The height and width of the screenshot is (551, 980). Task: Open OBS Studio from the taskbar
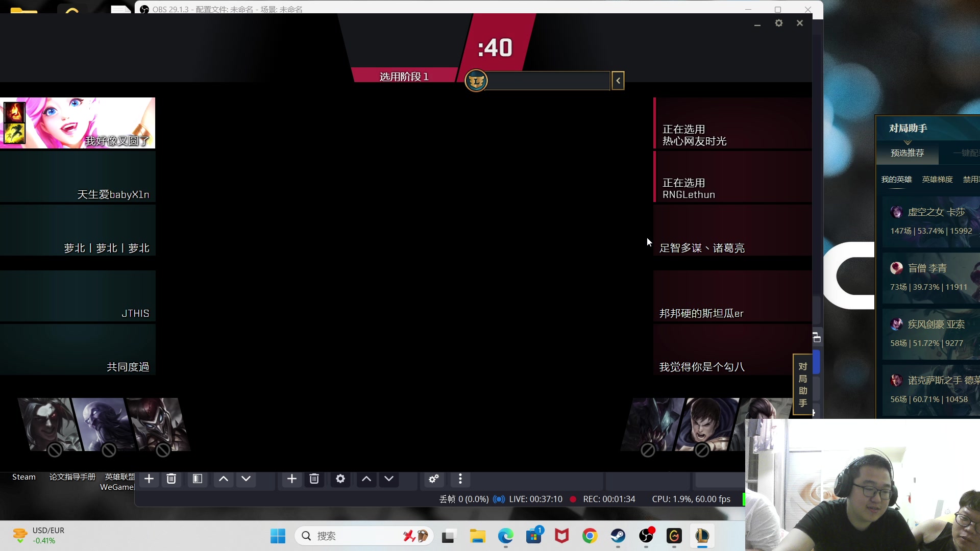[646, 536]
